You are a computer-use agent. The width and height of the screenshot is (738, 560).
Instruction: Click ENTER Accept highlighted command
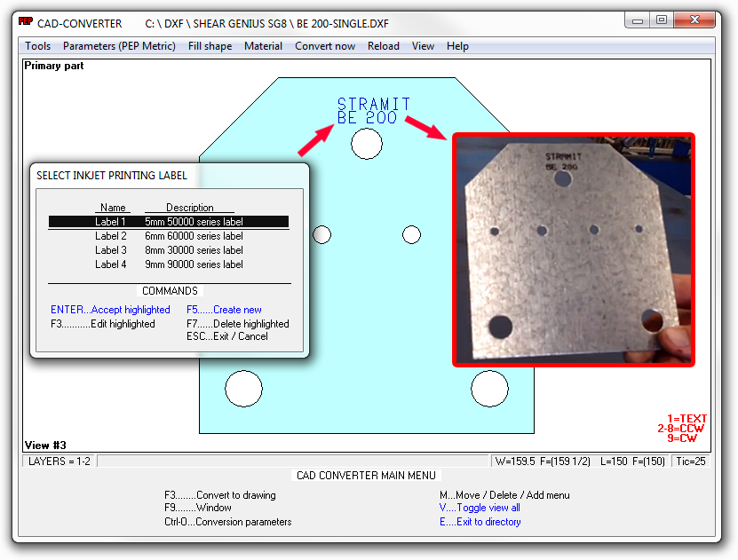pyautogui.click(x=110, y=310)
